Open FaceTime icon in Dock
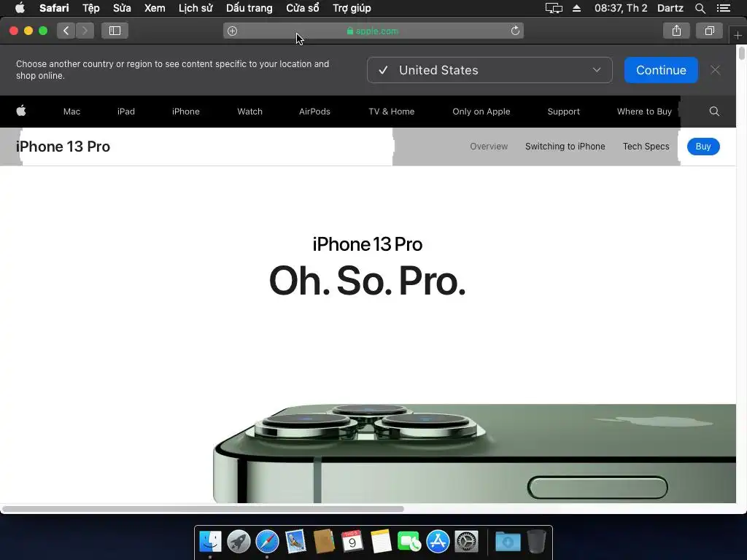Viewport: 747px width, 560px height. tap(409, 542)
